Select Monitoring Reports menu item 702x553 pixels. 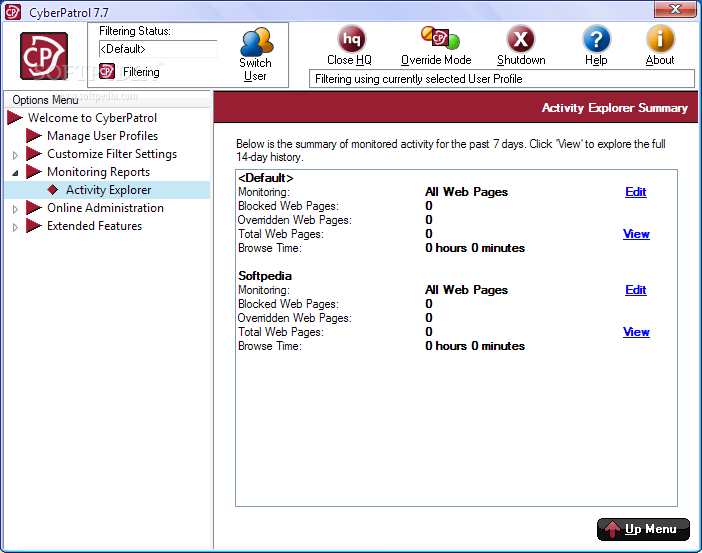tap(98, 171)
